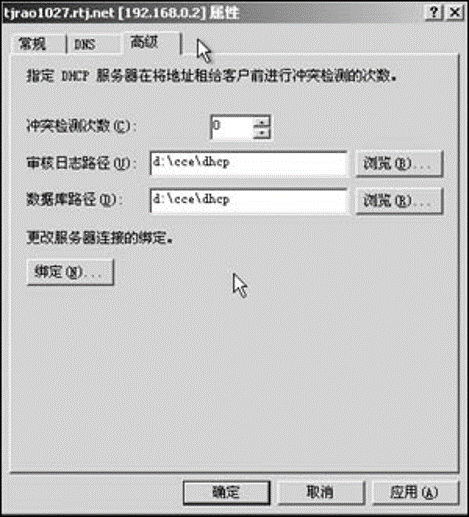Increase conflict detection count with up arrow
The image size is (469, 517).
(262, 122)
